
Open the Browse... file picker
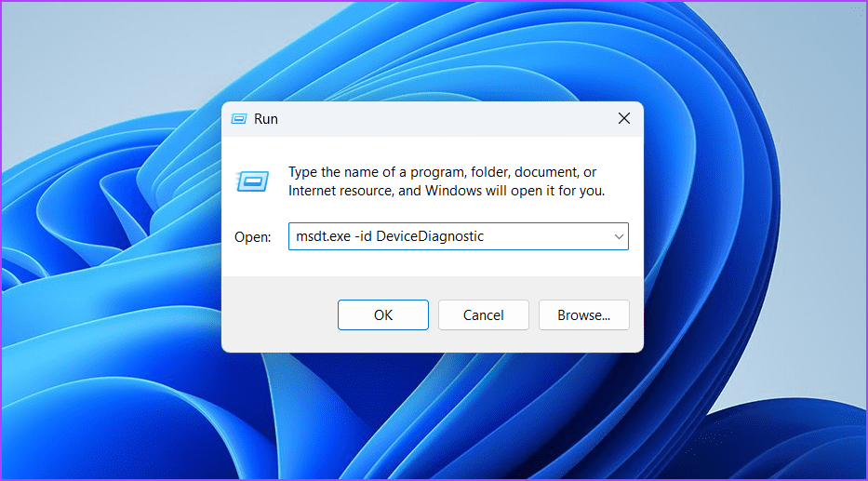click(583, 315)
